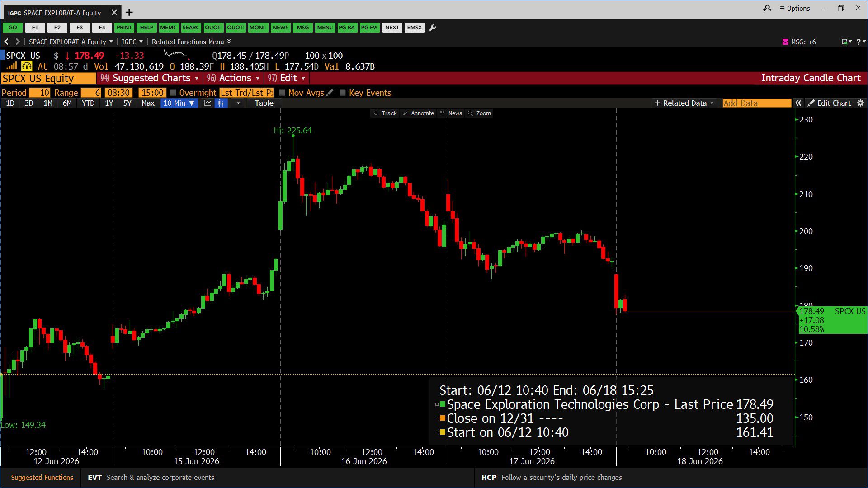
Task: Click the yellow gauge icon
Action: pyautogui.click(x=27, y=66)
